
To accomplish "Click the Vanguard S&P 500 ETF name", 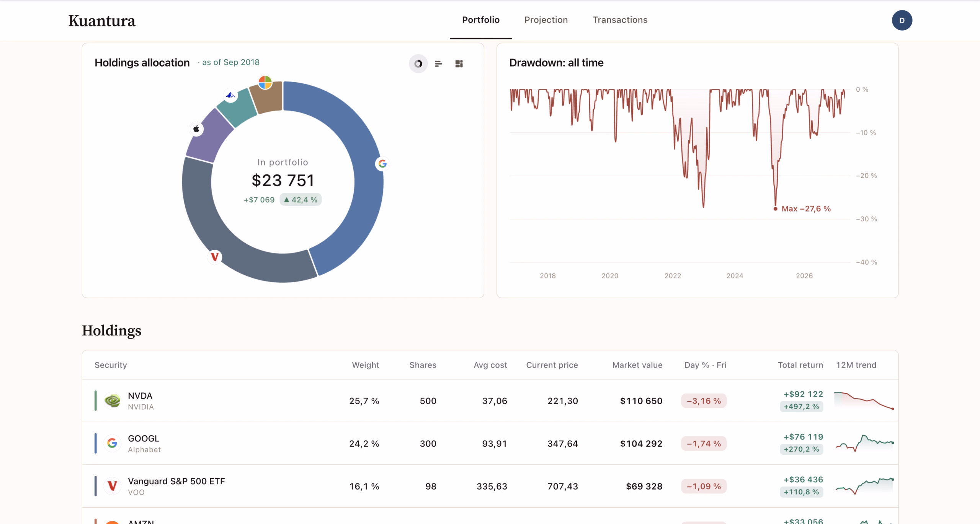I will click(176, 481).
